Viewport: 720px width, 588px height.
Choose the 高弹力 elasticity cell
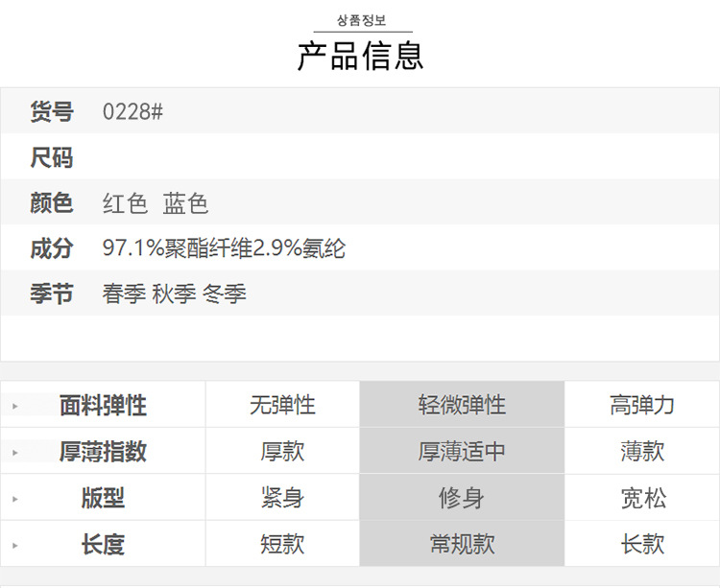[x=641, y=405]
